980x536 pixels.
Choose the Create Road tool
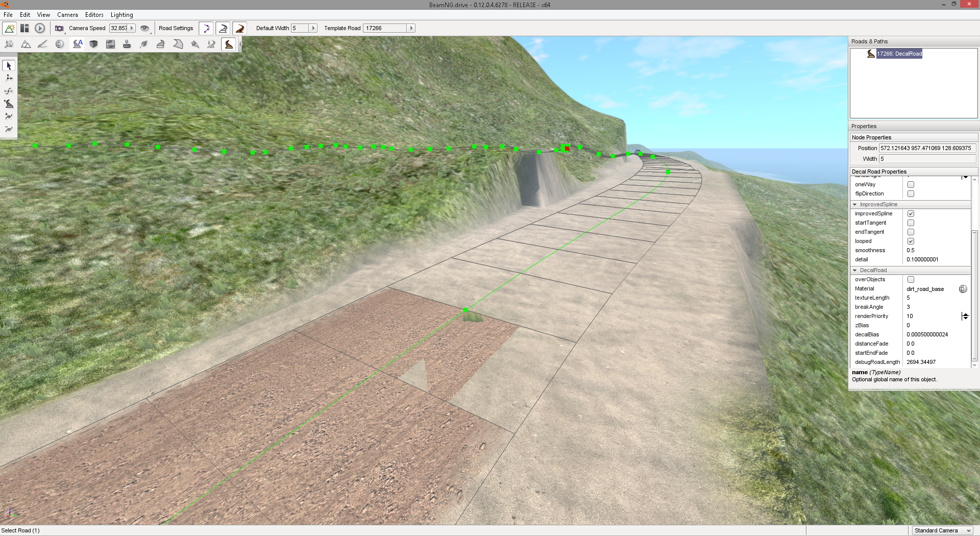point(9,104)
